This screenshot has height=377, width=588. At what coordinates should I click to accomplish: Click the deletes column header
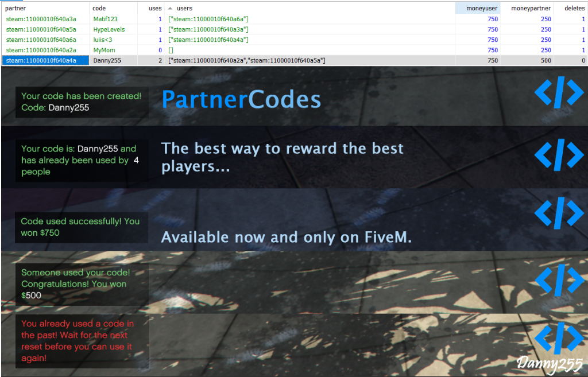coord(571,8)
